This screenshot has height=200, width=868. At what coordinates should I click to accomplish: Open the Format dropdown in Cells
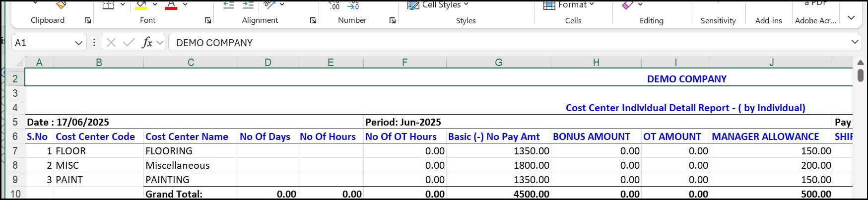tap(569, 4)
